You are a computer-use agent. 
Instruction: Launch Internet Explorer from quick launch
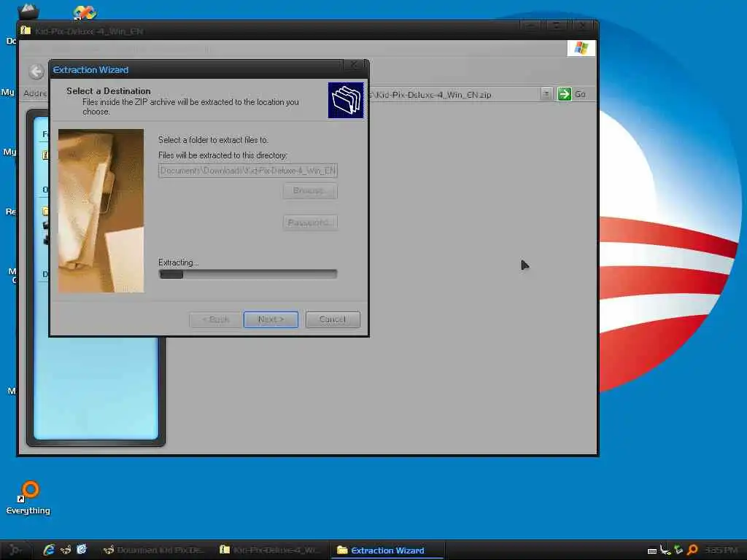tap(49, 550)
